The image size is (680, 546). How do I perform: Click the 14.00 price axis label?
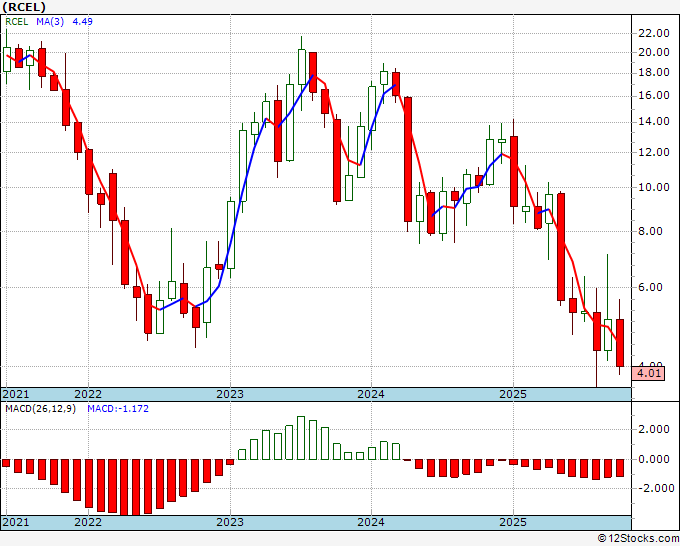point(654,121)
